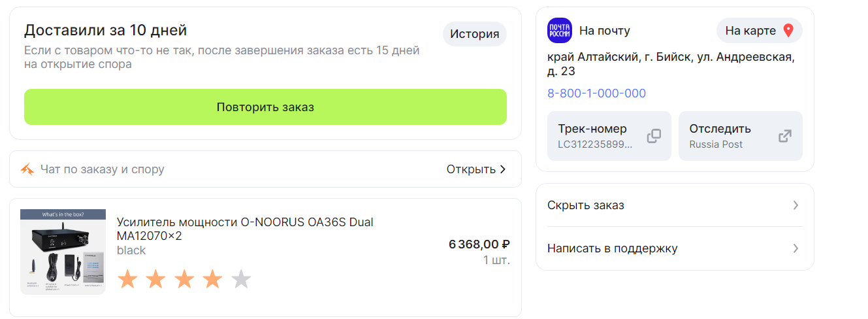
Task: Expand Скрыть заказ chevron
Action: 796,205
